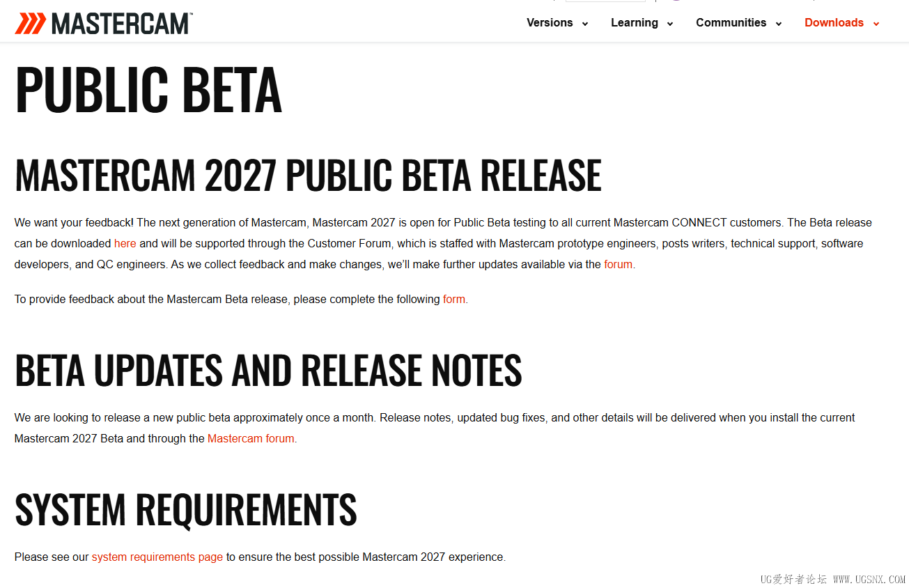The width and height of the screenshot is (909, 588).
Task: Click the 'Beta Updates and Release Notes' heading
Action: (x=268, y=370)
